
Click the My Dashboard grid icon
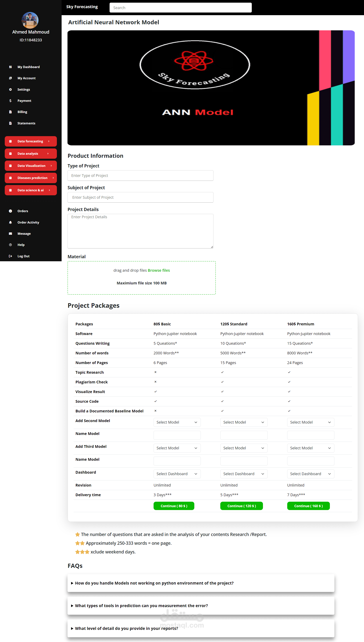pyautogui.click(x=10, y=67)
